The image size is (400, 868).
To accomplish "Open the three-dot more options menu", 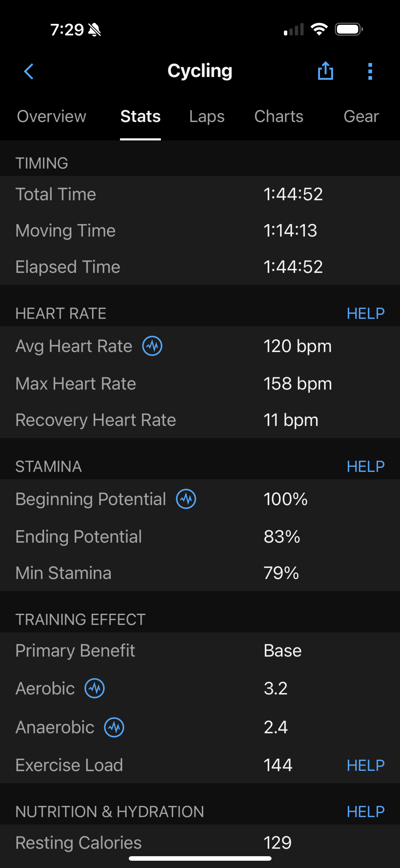I will (370, 71).
